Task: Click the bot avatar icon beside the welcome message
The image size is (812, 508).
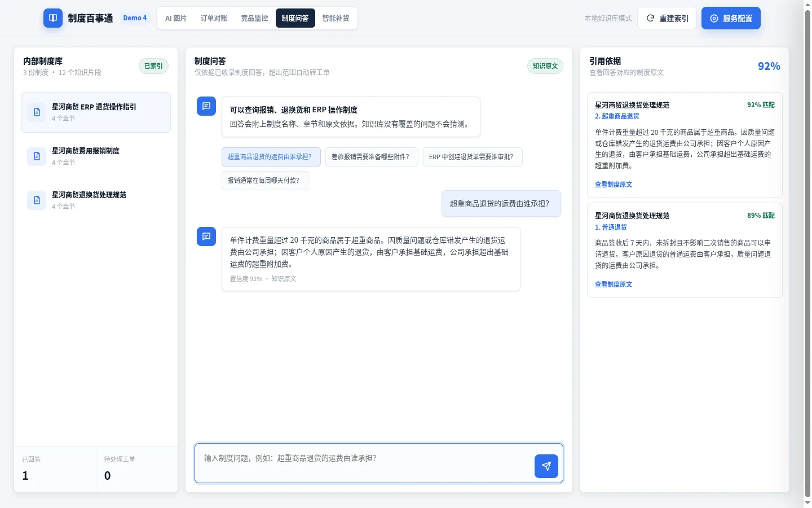Action: coord(206,106)
